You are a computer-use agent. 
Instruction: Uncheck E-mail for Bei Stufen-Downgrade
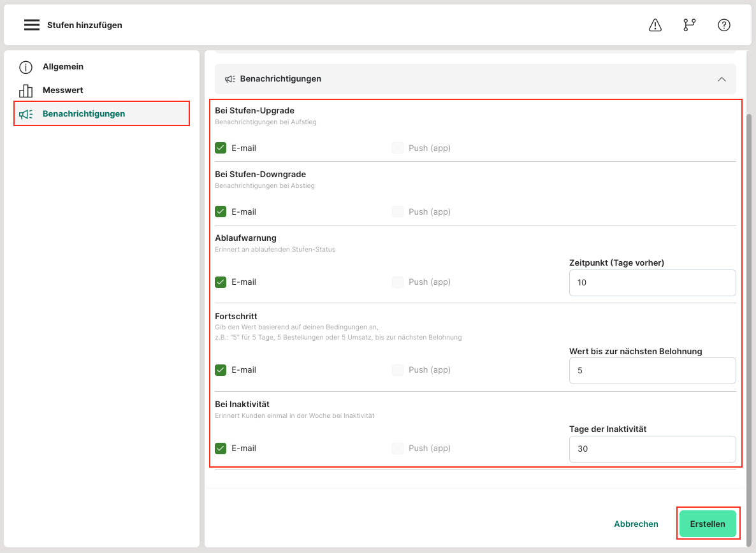221,212
